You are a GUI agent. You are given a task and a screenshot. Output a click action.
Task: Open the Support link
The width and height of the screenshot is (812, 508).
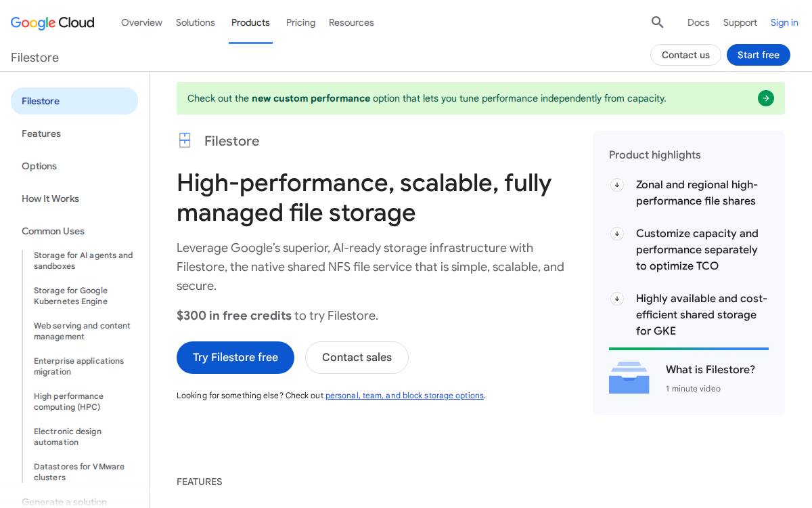pos(740,22)
